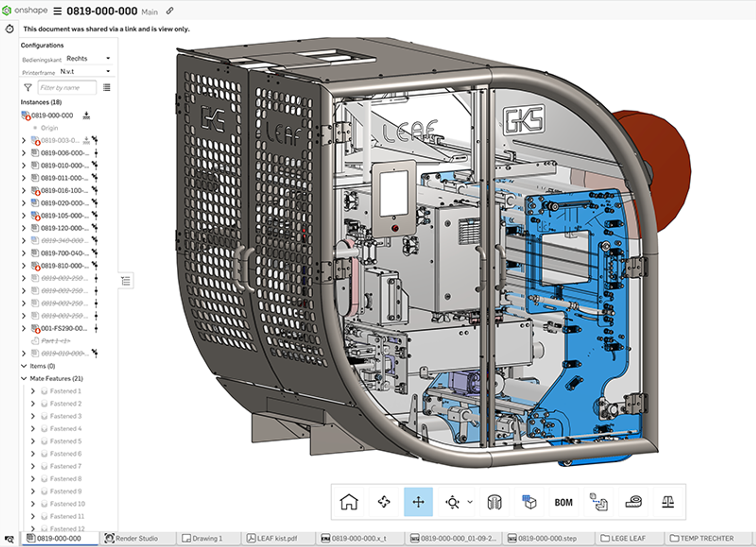Click inside the Filter by name field
756x547 pixels.
[66, 87]
